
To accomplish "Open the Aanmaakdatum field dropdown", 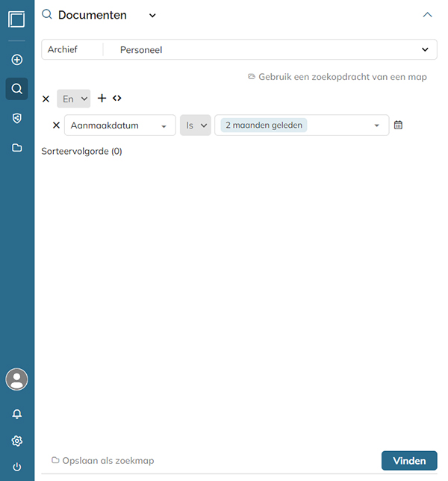I will point(120,125).
